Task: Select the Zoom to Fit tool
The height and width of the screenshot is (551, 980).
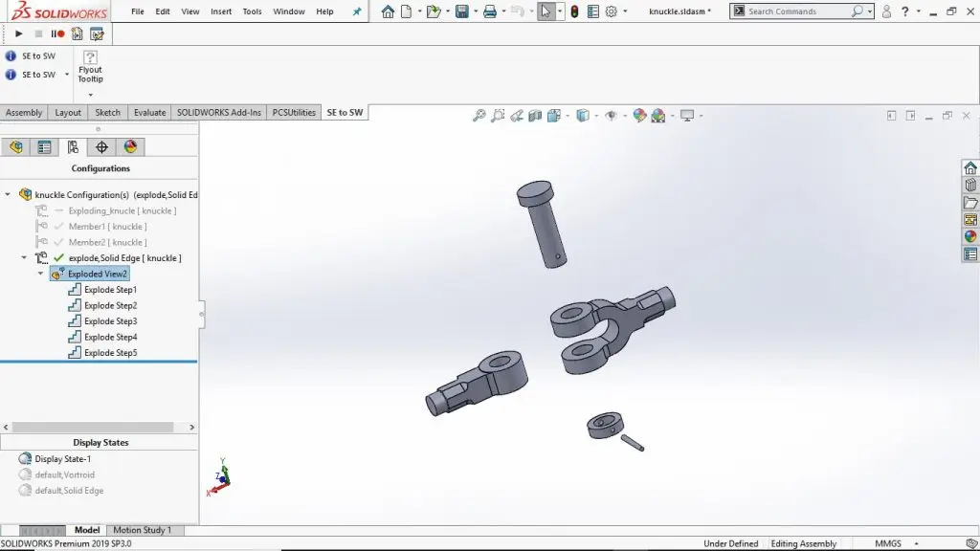Action: click(x=479, y=115)
